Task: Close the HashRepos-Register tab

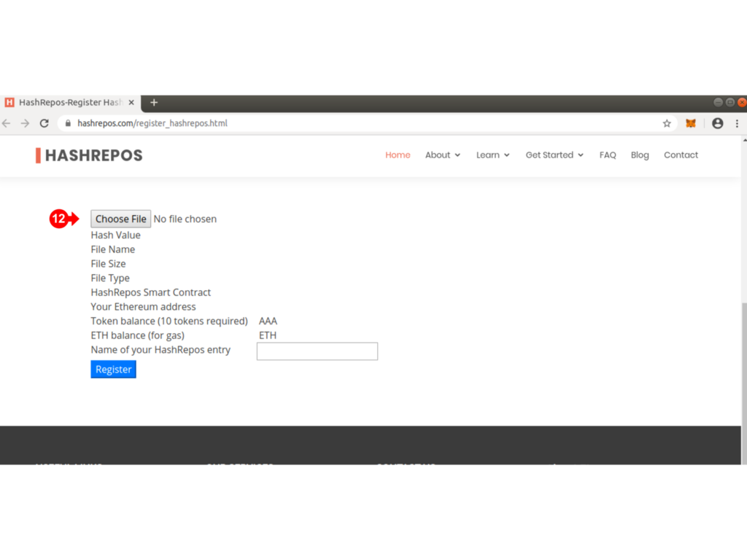Action: click(131, 103)
